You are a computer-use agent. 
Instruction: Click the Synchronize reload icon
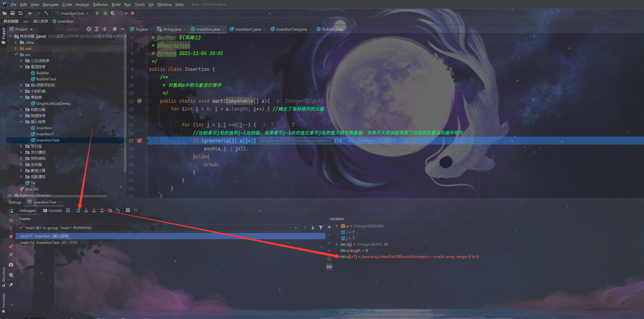coord(20,13)
